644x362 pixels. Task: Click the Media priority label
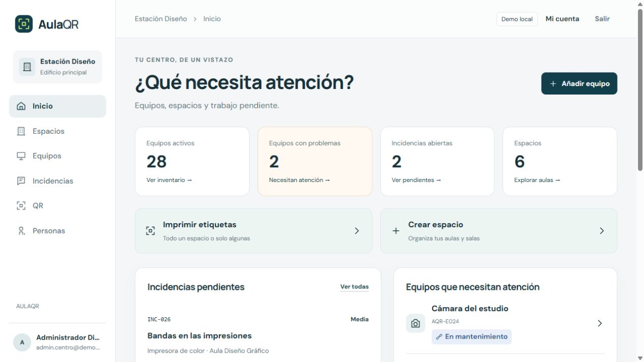[359, 319]
